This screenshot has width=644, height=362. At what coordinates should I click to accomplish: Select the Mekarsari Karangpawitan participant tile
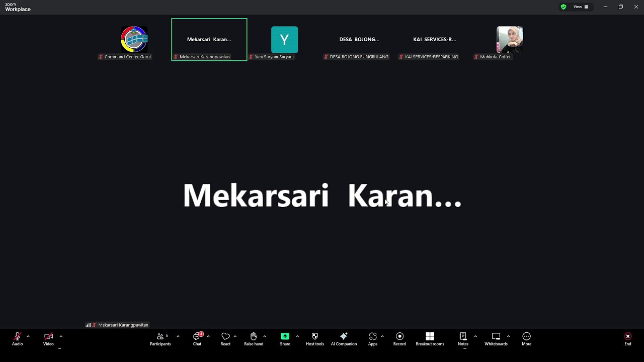(209, 40)
